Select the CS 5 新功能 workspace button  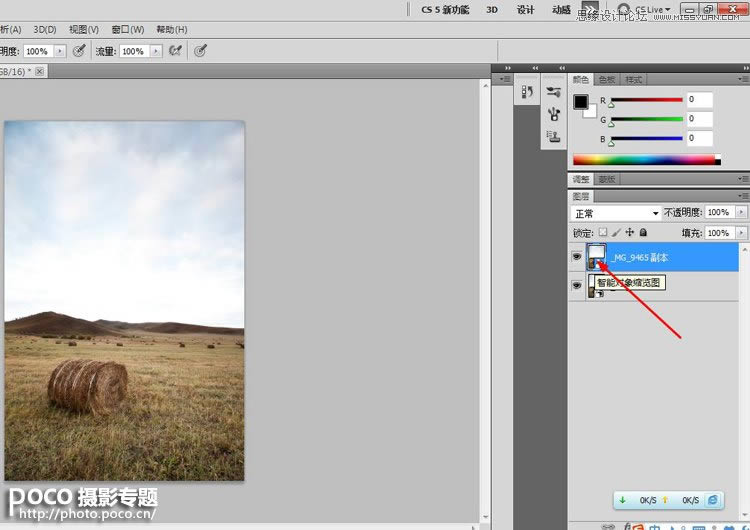tap(445, 10)
